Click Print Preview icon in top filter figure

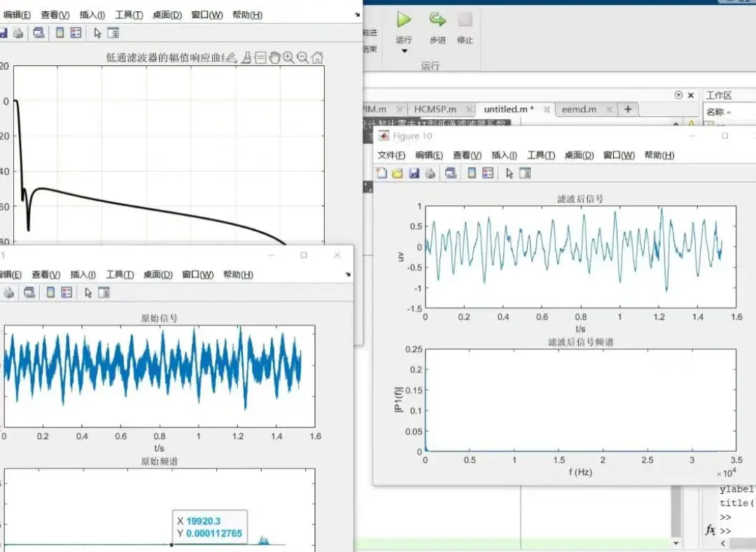click(x=38, y=33)
